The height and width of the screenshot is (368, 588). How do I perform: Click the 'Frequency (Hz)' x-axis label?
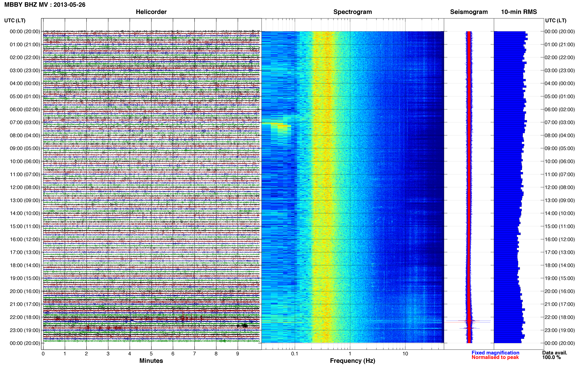[352, 361]
